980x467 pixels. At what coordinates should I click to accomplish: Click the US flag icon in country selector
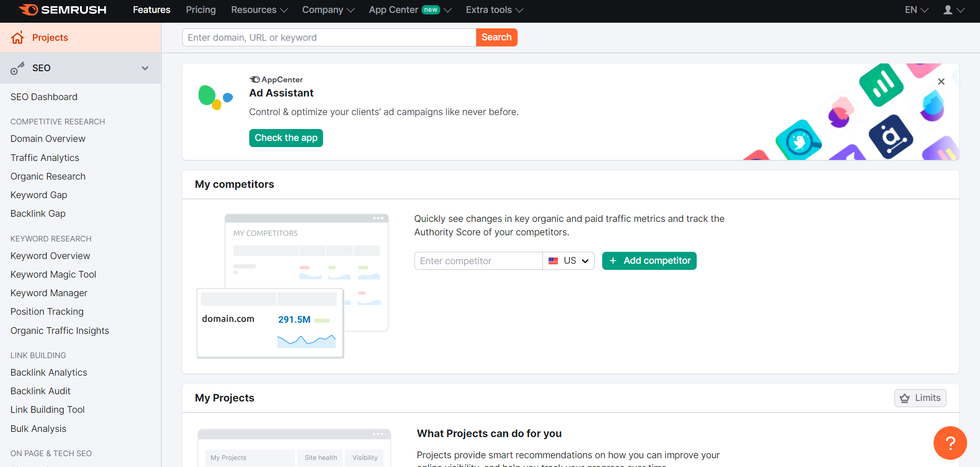[x=553, y=261]
